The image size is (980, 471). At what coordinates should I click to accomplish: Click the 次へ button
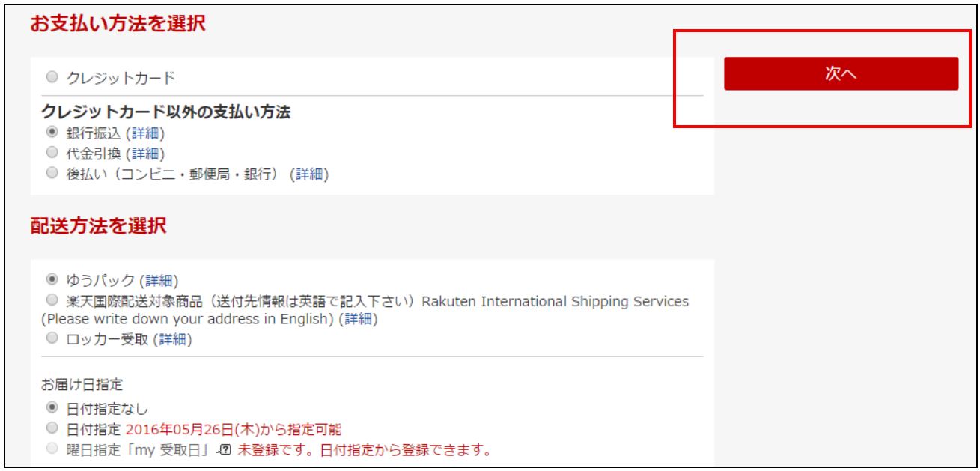[841, 73]
